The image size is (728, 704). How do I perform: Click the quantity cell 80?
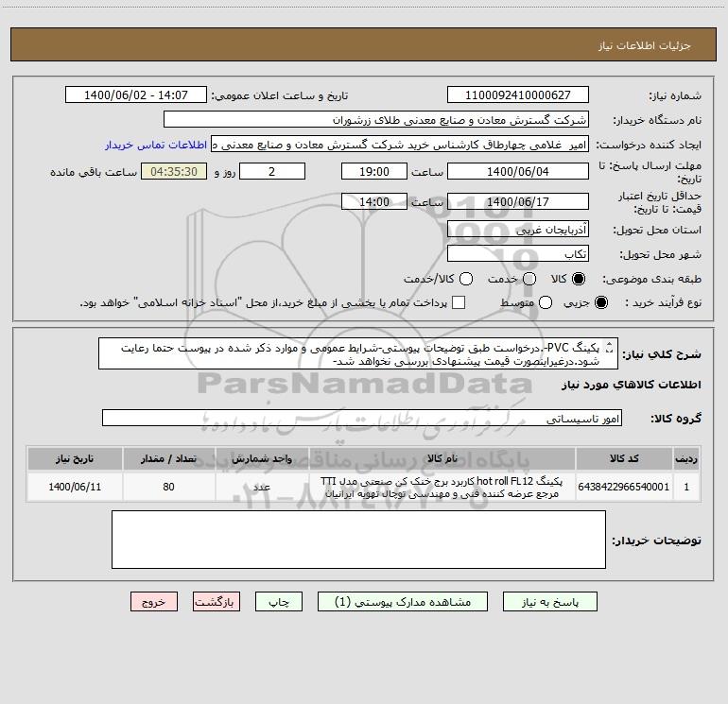click(x=168, y=487)
